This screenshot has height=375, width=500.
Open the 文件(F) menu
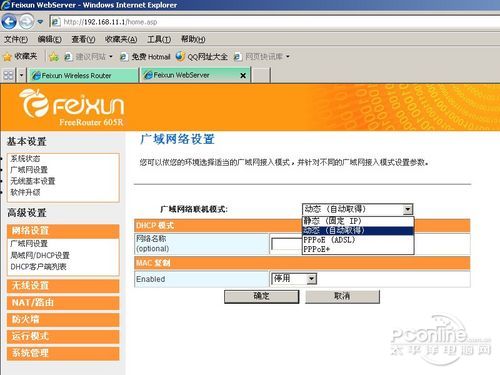16,39
